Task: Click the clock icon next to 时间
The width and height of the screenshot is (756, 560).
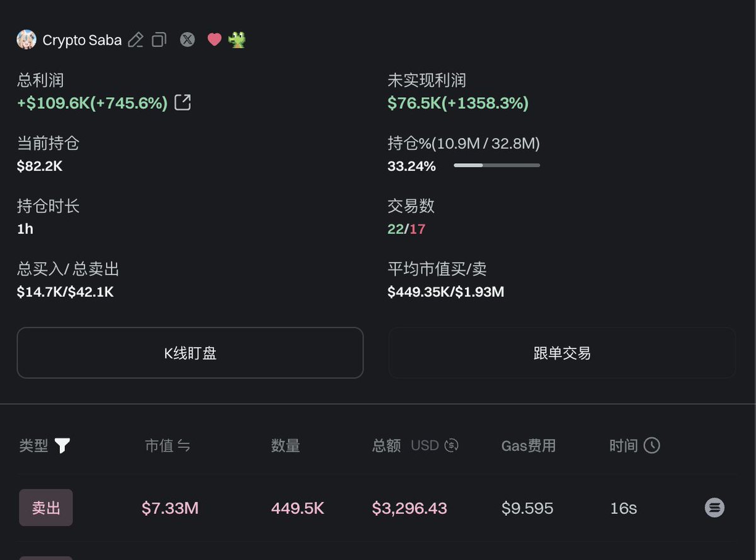Action: click(651, 446)
